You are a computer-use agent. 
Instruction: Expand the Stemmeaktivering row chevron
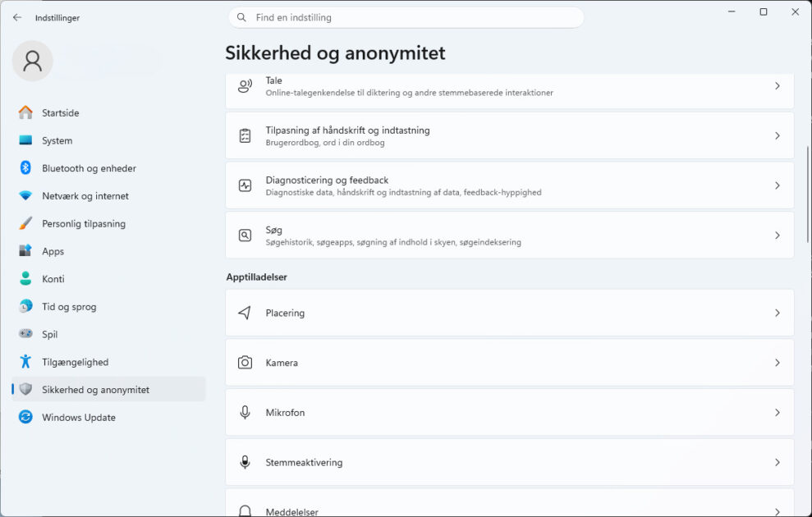tap(778, 462)
